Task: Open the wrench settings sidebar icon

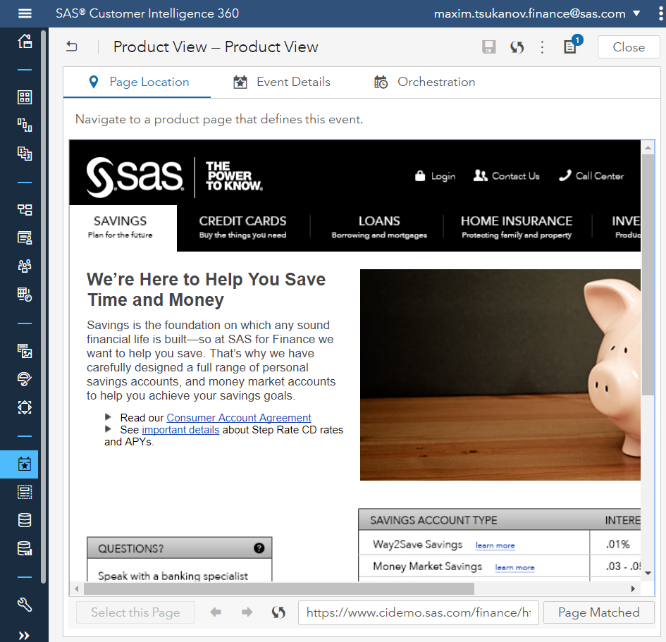Action: [25, 605]
